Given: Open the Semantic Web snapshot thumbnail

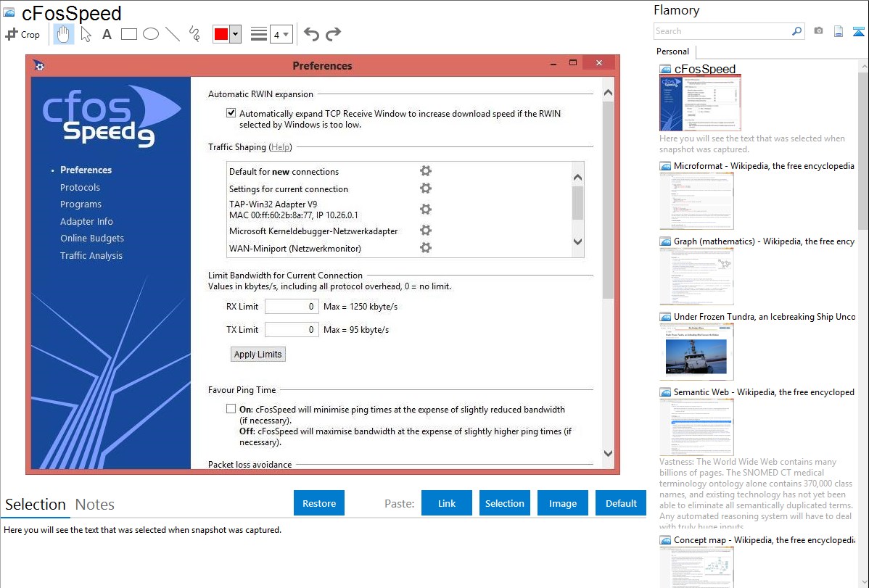Looking at the screenshot, I should 696,427.
